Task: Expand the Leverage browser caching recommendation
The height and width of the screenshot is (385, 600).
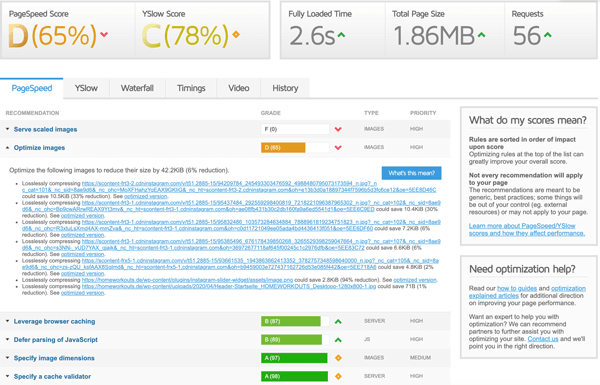Action: (x=54, y=321)
